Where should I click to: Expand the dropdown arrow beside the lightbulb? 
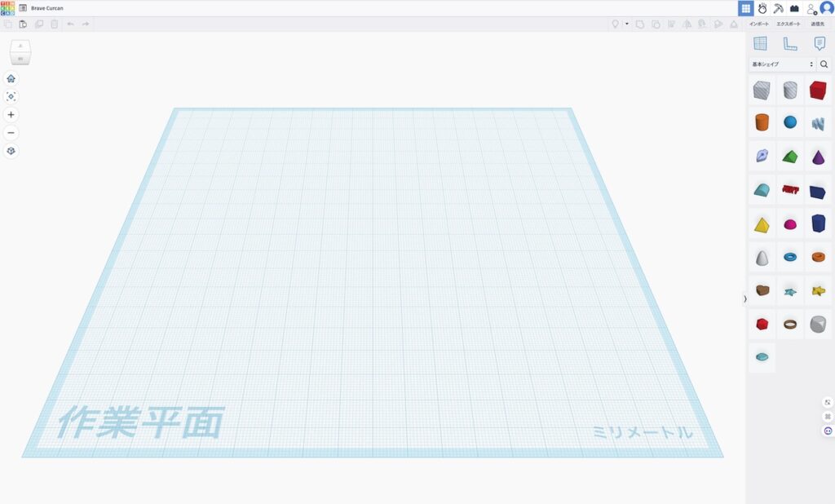pos(626,24)
